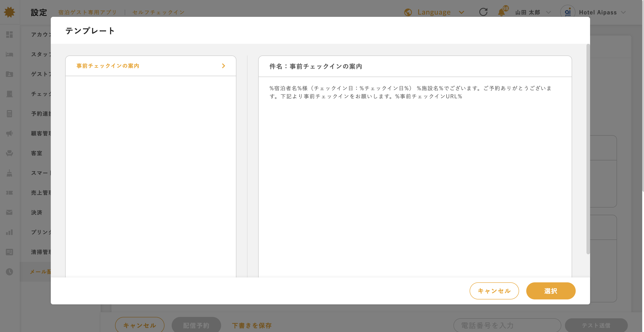This screenshot has height=332, width=644.
Task: Open the ticket icon in sidebar
Action: click(9, 193)
